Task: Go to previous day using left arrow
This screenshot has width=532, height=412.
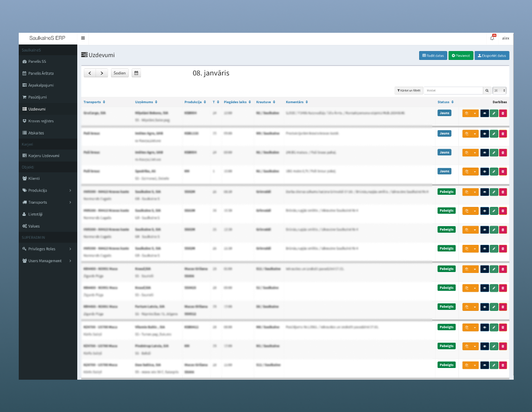Action: click(x=90, y=73)
